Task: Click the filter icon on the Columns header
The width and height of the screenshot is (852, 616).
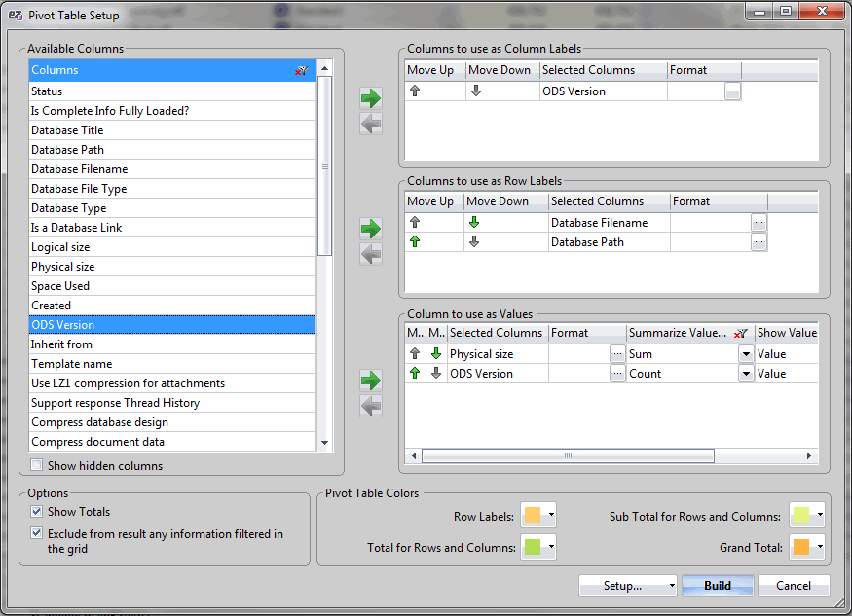Action: [x=302, y=69]
